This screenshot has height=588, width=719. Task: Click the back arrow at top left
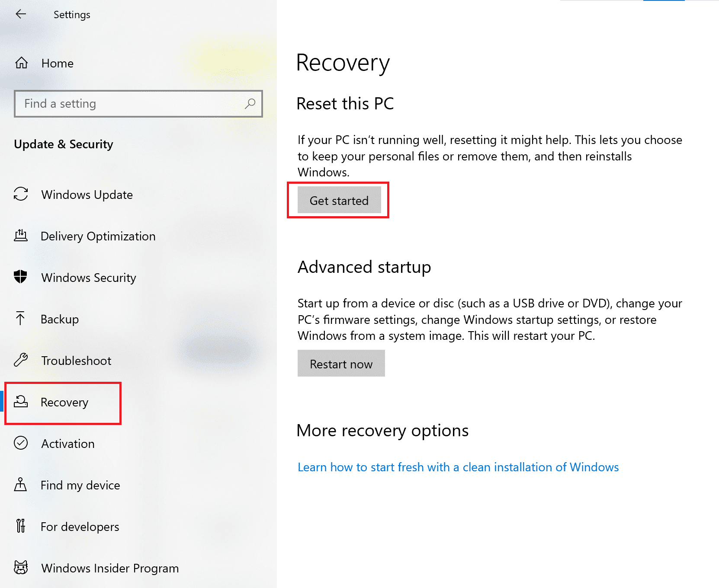tap(21, 14)
